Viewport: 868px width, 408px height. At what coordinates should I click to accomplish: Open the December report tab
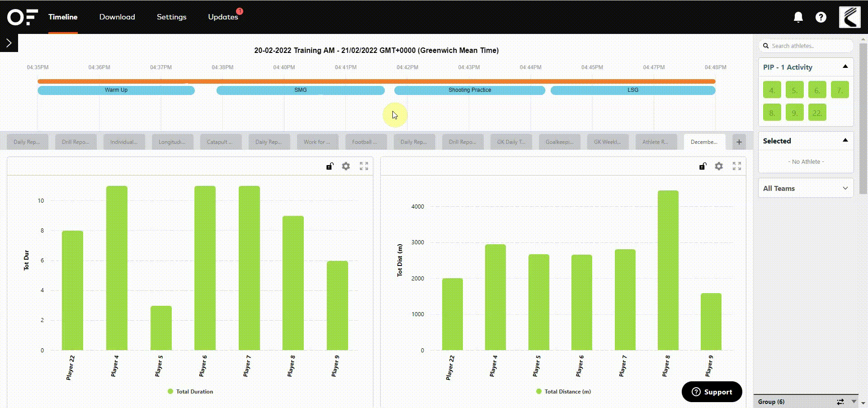pyautogui.click(x=704, y=142)
